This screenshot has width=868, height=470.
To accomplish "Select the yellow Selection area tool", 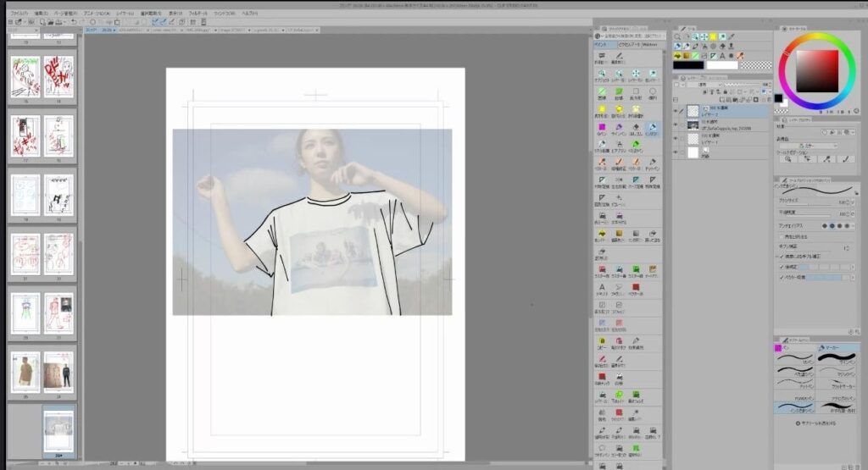I will tap(714, 36).
